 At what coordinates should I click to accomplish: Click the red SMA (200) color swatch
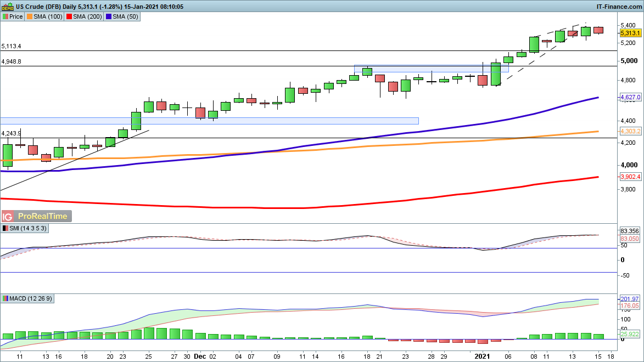tap(69, 17)
